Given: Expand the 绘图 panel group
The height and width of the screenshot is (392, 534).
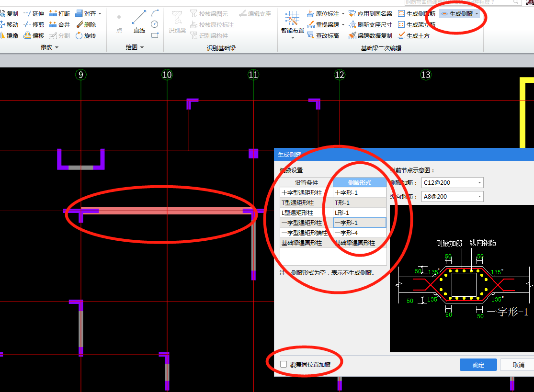Looking at the screenshot, I should coord(135,47).
